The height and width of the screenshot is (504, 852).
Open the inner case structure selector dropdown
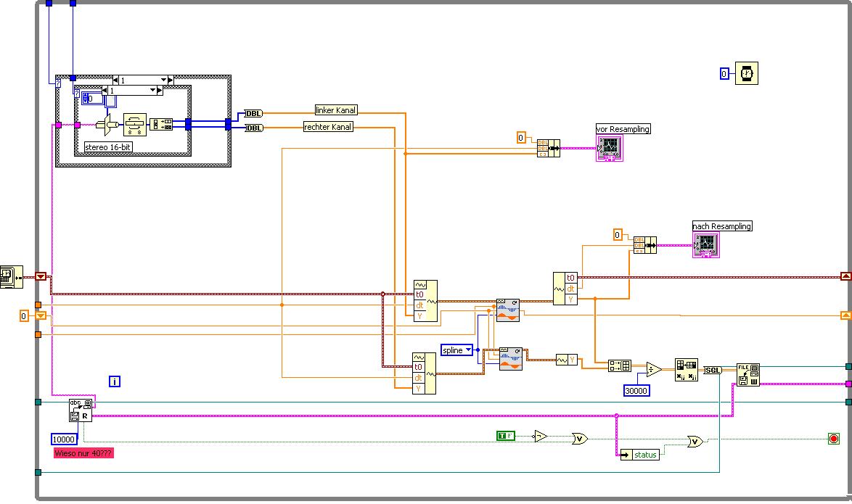(x=153, y=90)
